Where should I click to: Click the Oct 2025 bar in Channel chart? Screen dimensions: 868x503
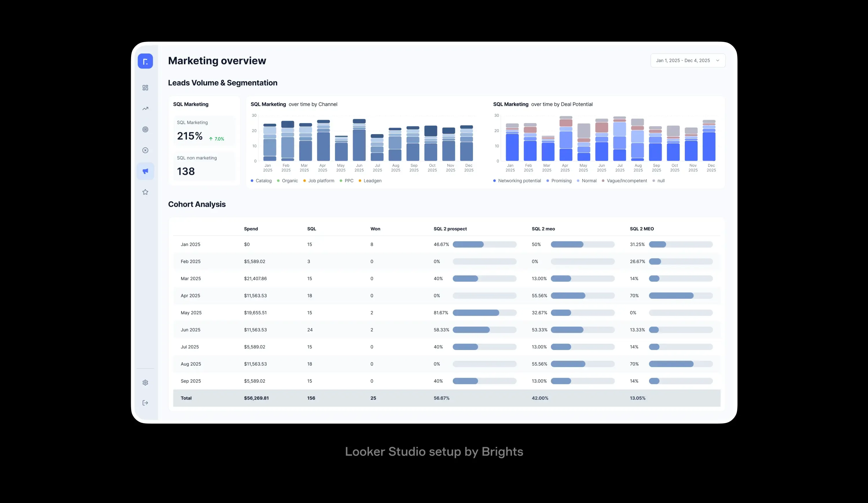pyautogui.click(x=431, y=143)
